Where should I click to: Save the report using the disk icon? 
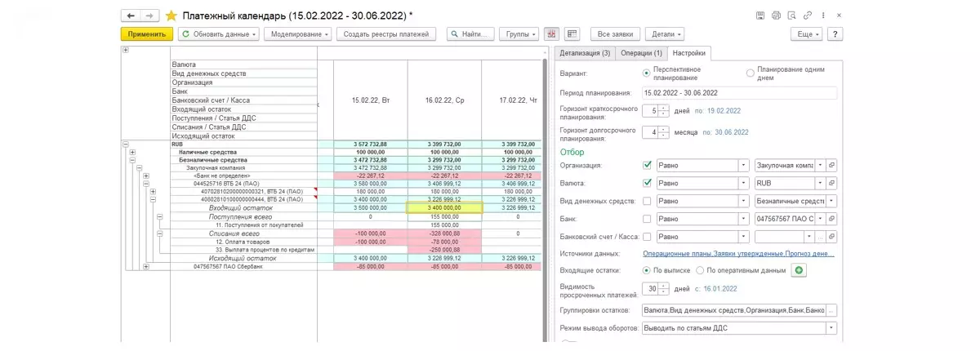761,16
